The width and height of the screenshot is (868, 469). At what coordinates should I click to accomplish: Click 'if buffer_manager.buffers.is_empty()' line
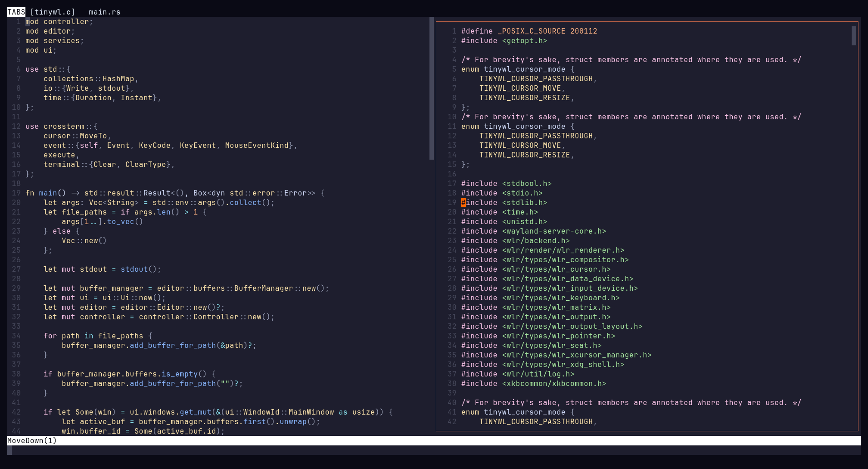(129, 374)
